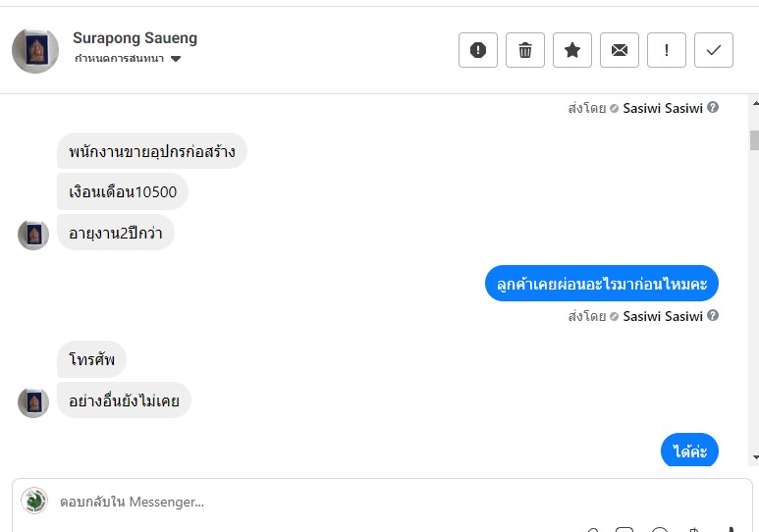This screenshot has height=532, width=759.
Task: Click help icon beside lower Sasiwi Sasiwi
Action: pos(713,316)
